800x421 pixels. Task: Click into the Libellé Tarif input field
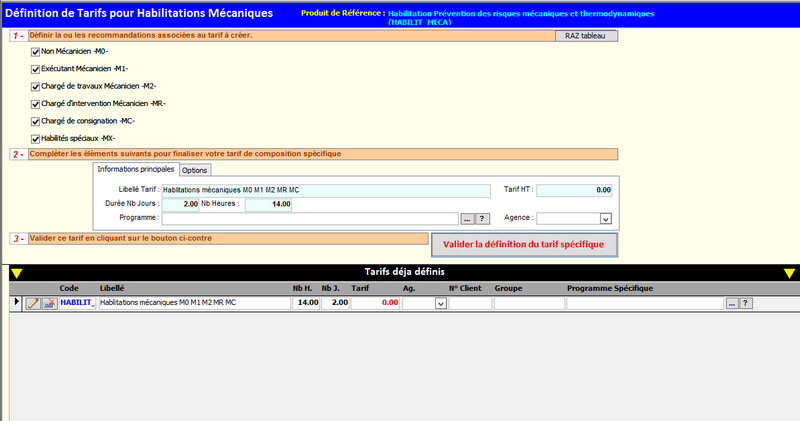coord(325,190)
